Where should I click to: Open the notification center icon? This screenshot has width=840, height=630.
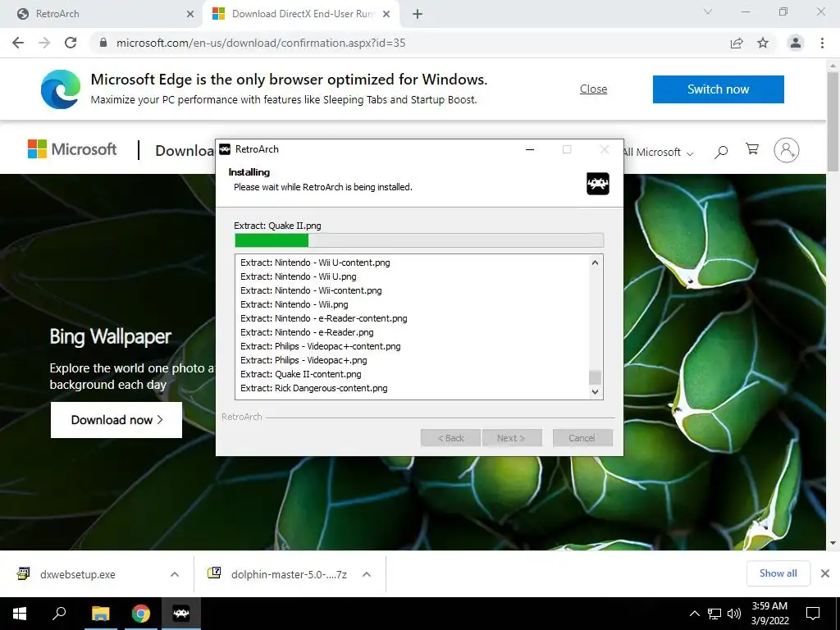[x=813, y=614]
